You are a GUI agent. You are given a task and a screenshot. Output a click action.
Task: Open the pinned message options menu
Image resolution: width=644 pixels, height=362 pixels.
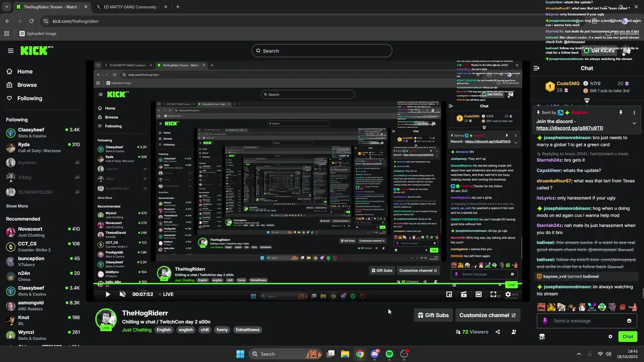click(634, 113)
